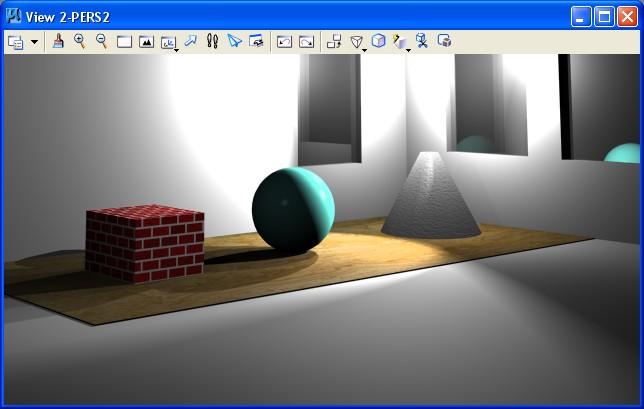644x409 pixels.
Task: Click the Fit View mountain icon
Action: [x=146, y=41]
